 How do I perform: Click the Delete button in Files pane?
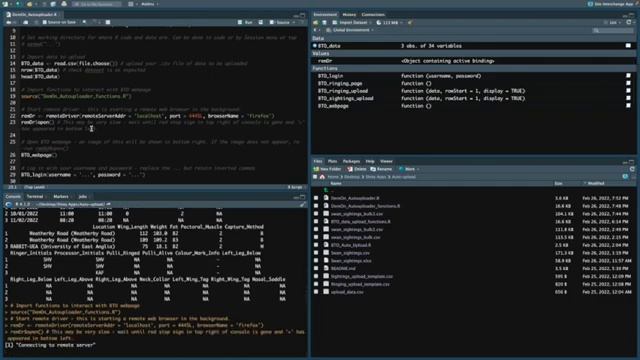[357, 169]
